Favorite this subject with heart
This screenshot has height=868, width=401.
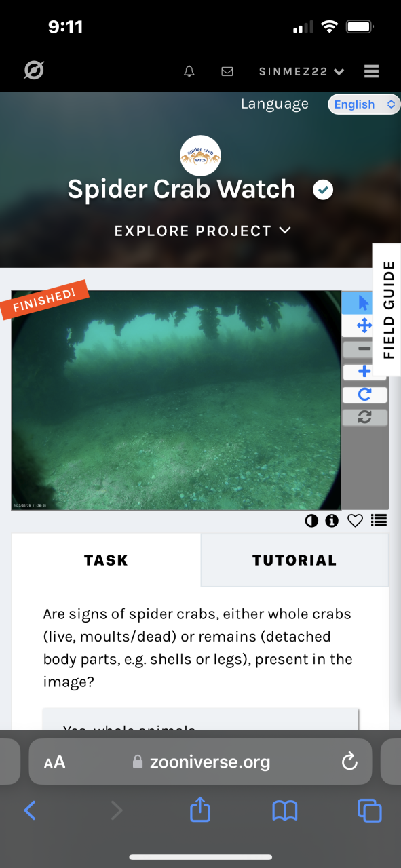(x=355, y=521)
